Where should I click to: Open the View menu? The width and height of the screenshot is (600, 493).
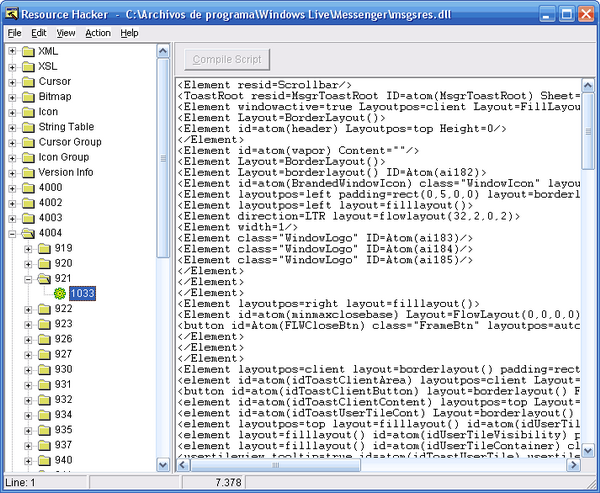(x=66, y=33)
